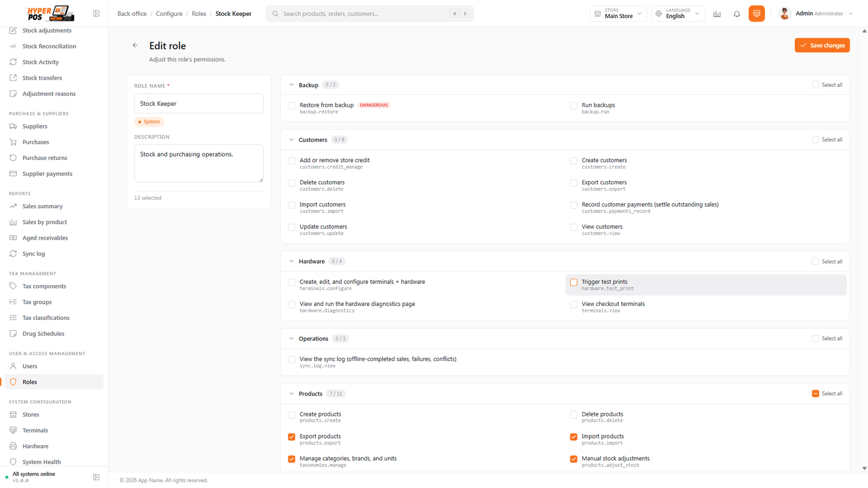Collapse the Backup permissions section
Viewport: 868px width, 488px height.
point(291,85)
